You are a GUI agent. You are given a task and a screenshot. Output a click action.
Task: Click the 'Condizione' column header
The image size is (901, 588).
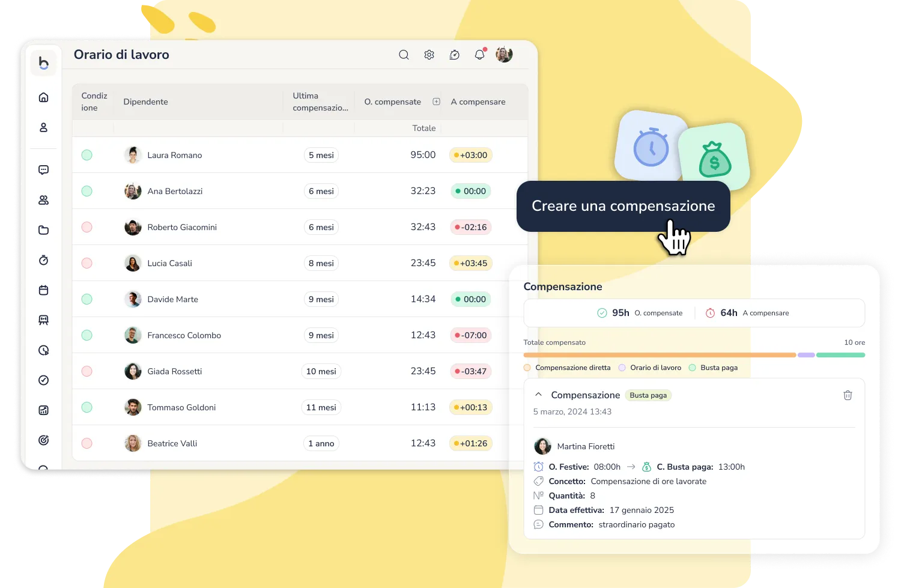tap(94, 102)
